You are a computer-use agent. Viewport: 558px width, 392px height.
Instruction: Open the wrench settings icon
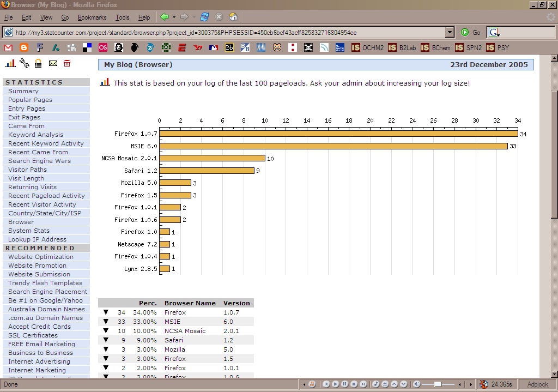(x=24, y=63)
